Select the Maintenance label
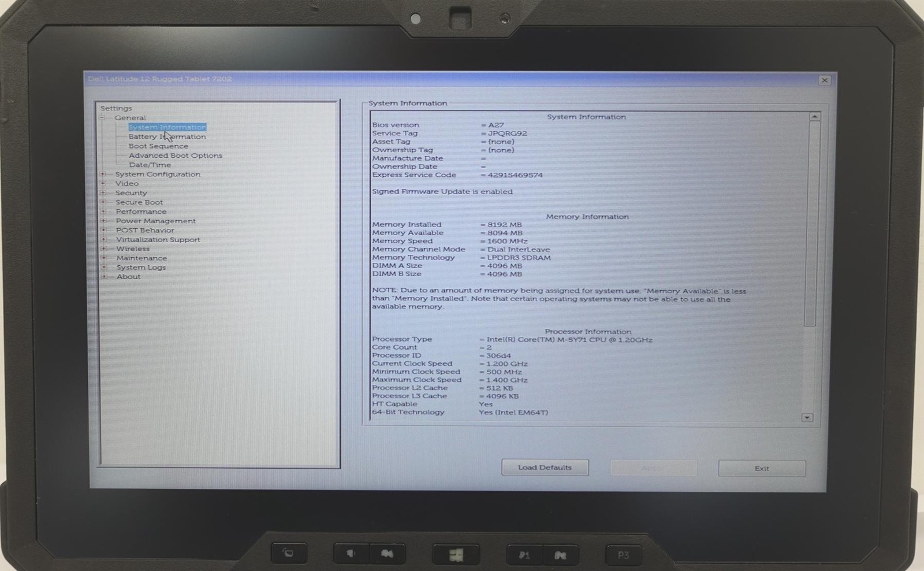This screenshot has width=924, height=571. click(x=141, y=258)
